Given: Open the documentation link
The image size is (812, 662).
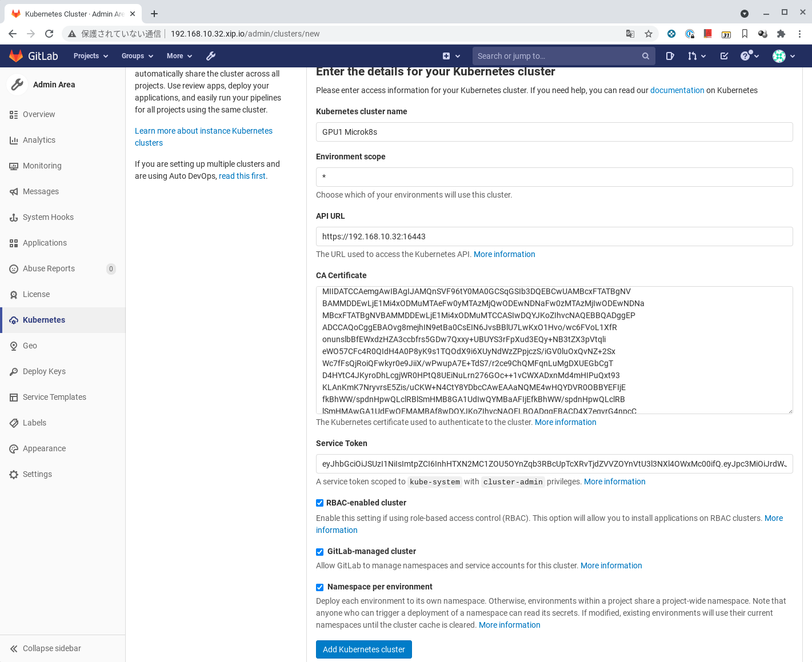Looking at the screenshot, I should [677, 90].
